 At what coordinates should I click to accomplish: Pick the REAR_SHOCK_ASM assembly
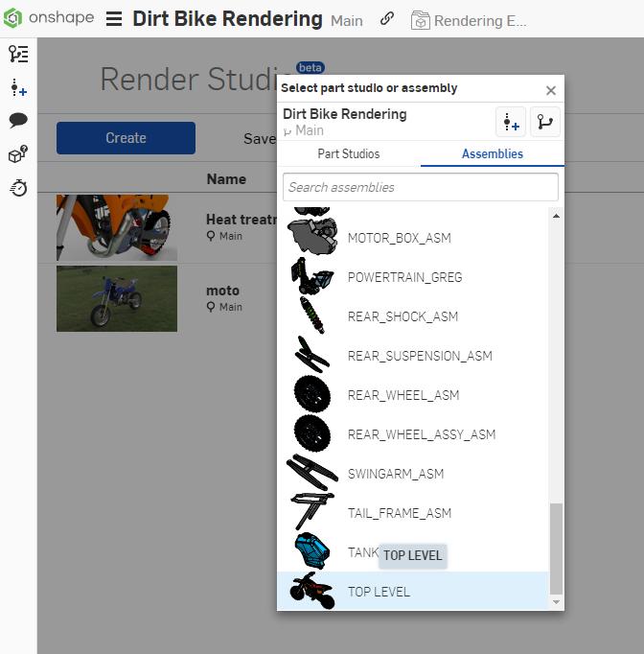click(x=402, y=316)
